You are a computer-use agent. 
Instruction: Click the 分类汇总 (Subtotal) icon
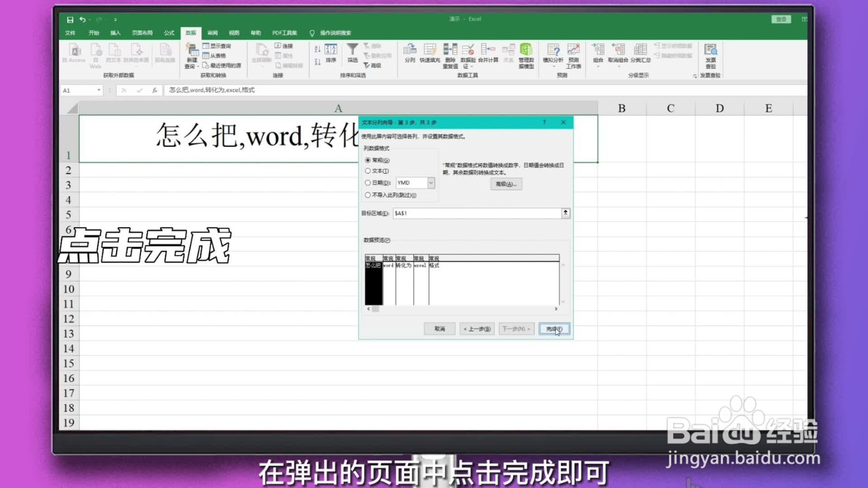(x=640, y=49)
